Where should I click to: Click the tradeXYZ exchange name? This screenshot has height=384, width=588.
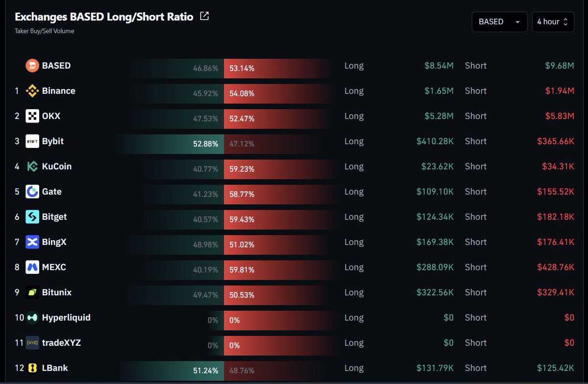pyautogui.click(x=61, y=343)
